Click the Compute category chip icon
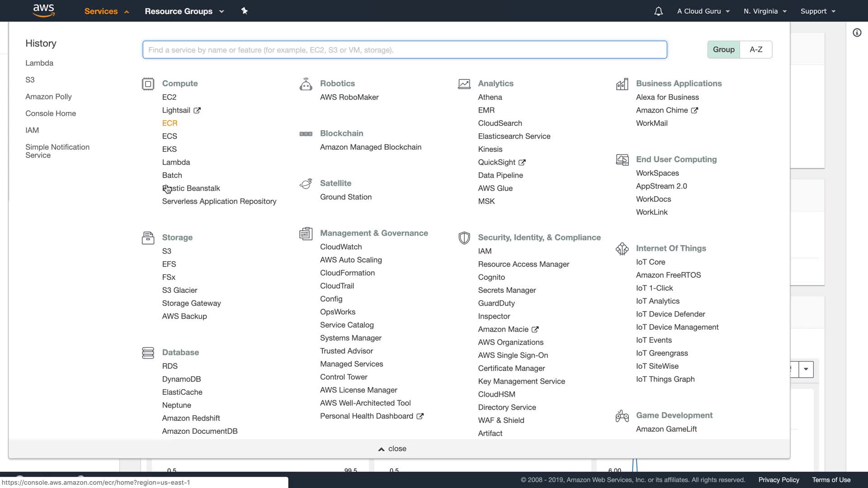 pos(148,84)
